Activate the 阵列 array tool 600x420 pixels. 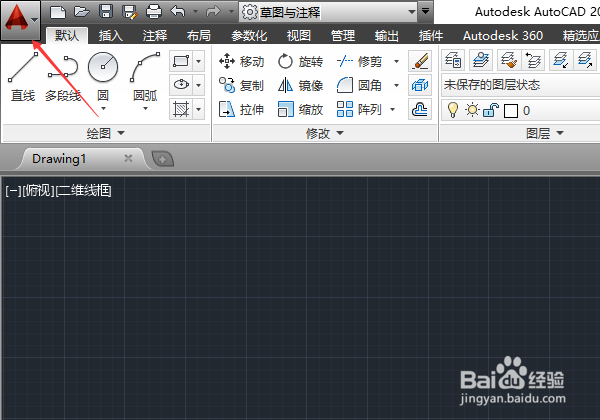(360, 109)
